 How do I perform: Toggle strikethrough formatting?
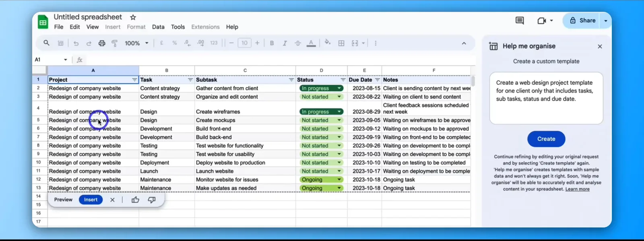click(298, 43)
